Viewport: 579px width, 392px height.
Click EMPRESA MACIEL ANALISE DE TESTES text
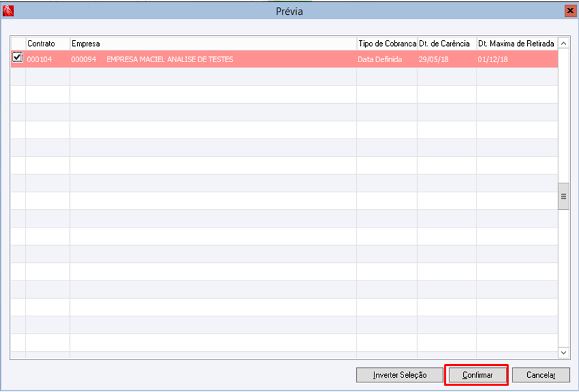coord(170,60)
